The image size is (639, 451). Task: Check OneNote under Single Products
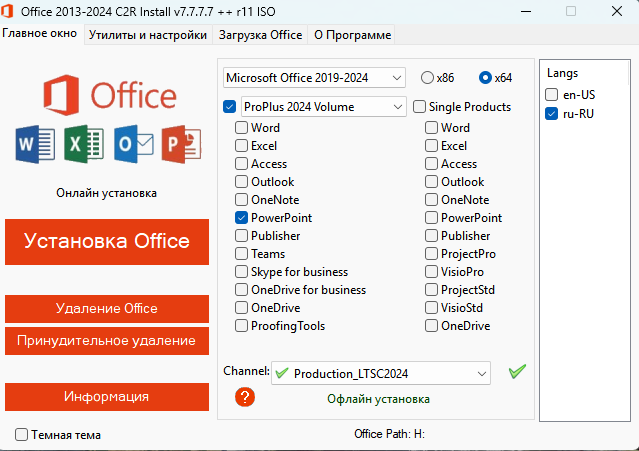point(431,200)
